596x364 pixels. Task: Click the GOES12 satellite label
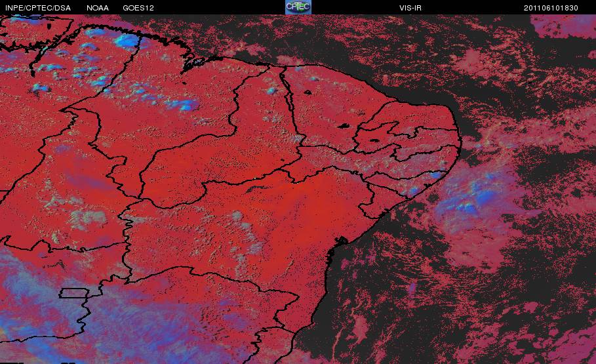(138, 8)
